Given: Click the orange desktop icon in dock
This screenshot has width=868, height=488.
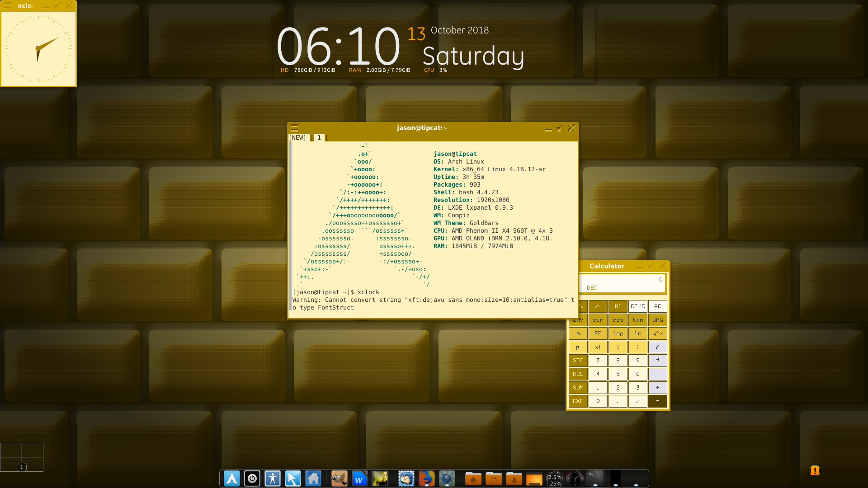Looking at the screenshot, I should 534,479.
